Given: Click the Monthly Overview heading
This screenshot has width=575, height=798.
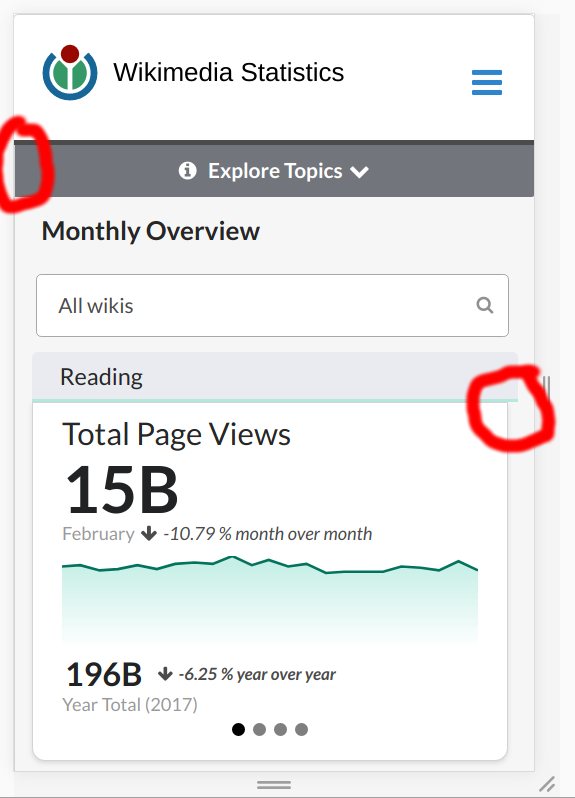Looking at the screenshot, I should pyautogui.click(x=151, y=231).
